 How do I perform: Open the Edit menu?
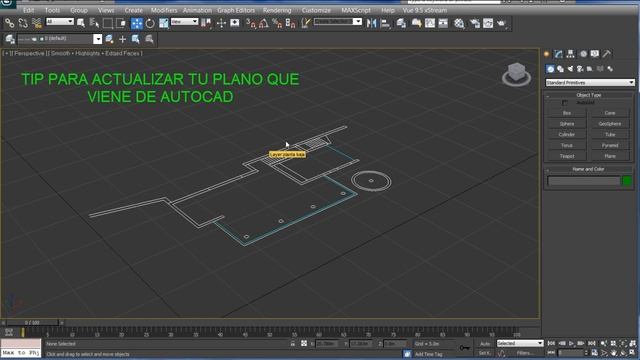[x=29, y=10]
